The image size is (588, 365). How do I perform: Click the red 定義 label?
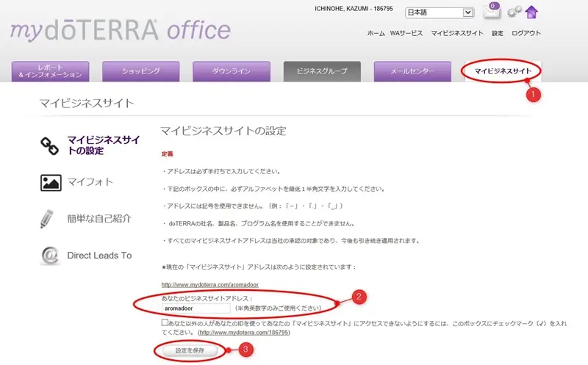[x=168, y=153]
